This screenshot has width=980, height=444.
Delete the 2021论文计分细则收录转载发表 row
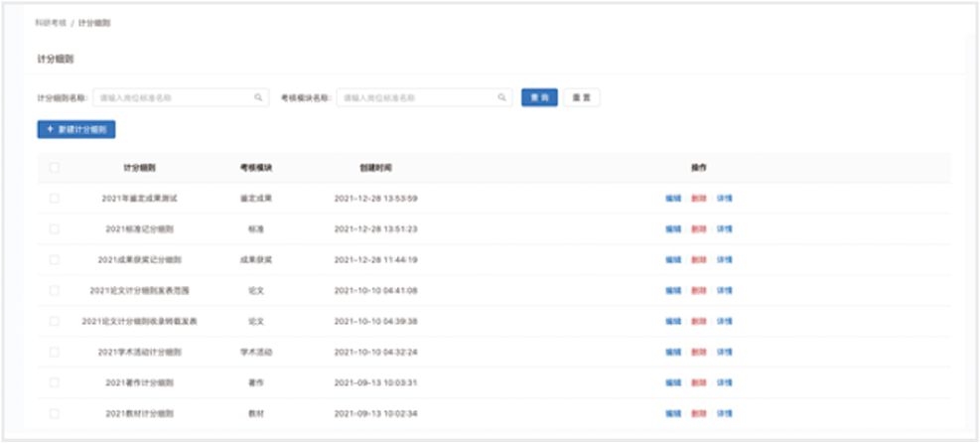point(699,322)
